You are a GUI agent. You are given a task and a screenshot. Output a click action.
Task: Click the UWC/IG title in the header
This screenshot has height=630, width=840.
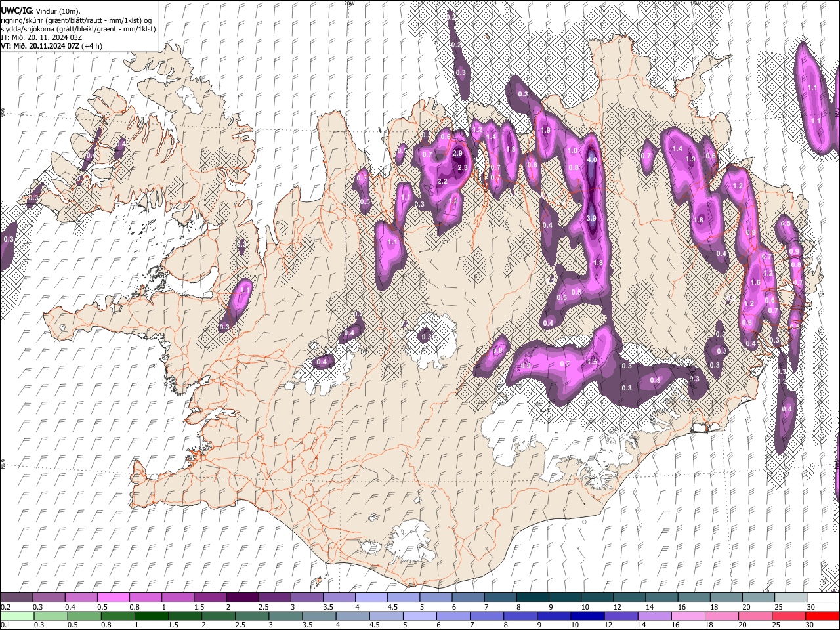pos(15,11)
